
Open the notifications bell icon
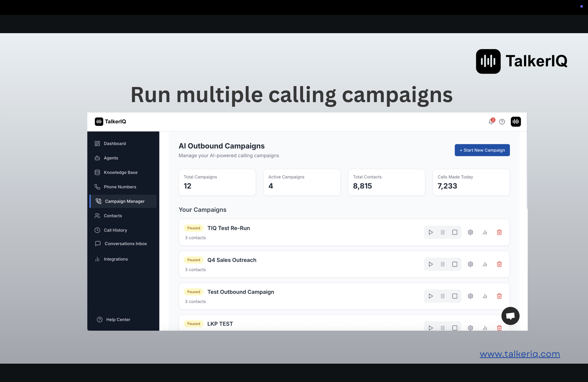point(491,122)
